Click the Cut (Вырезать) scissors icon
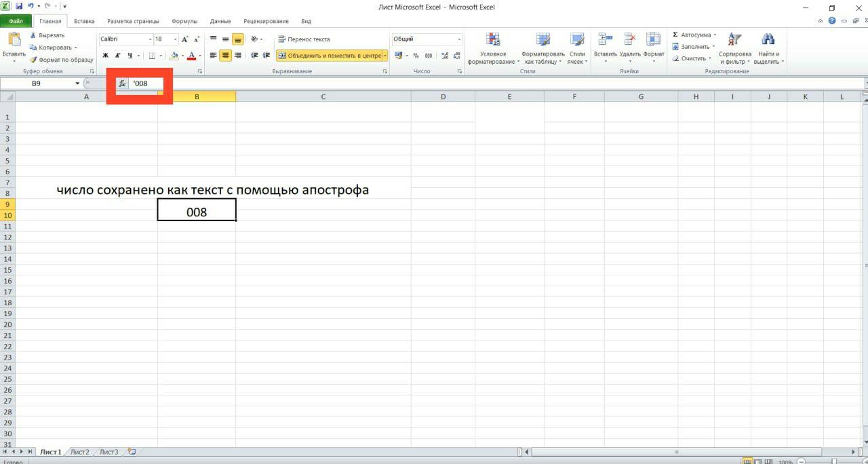The image size is (868, 464). [33, 35]
